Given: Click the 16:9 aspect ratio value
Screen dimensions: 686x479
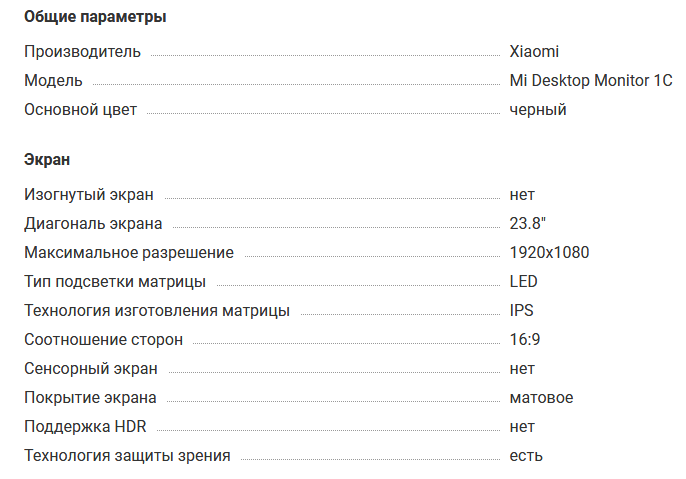Looking at the screenshot, I should pos(525,340).
